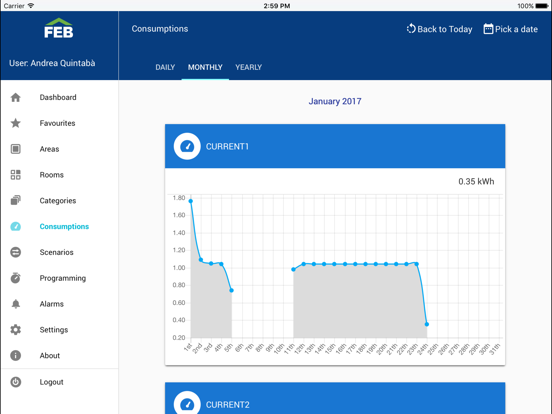Click the 24th day data point
Viewport: 552px width, 414px height.
click(x=427, y=324)
